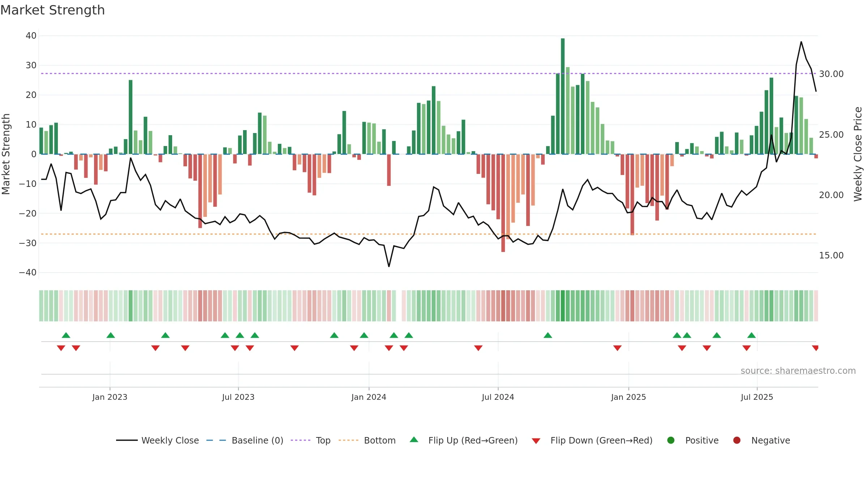
Task: Click the only red flip-down triangle between Jul 2024 and Jan 2025
Action: pos(617,348)
